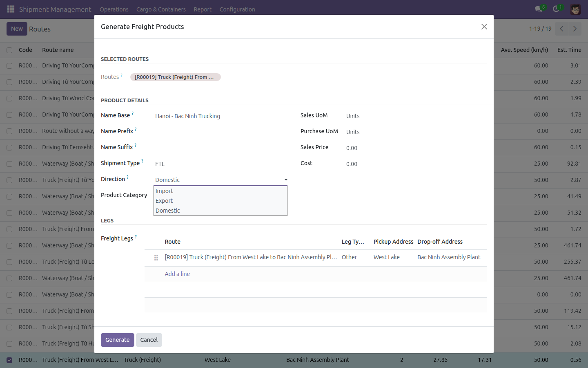Show help tooltip for Name Suffix
This screenshot has height=368, width=588.
point(135,146)
